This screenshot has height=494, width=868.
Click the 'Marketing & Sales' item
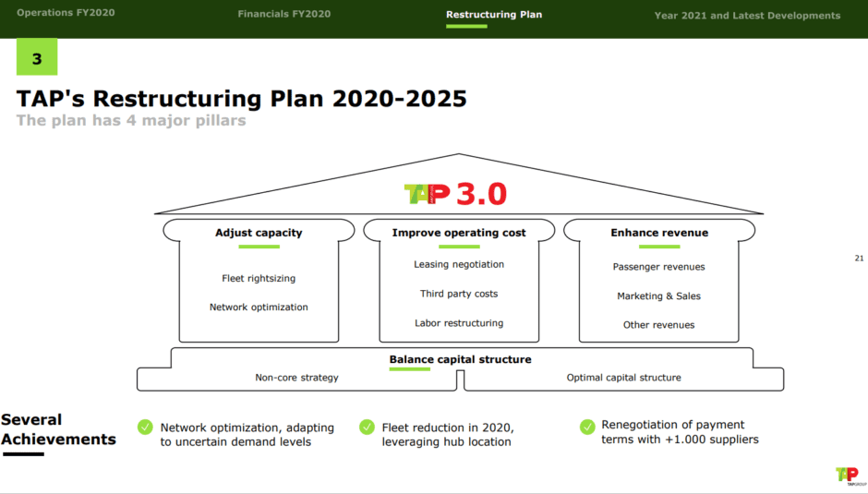tap(658, 295)
